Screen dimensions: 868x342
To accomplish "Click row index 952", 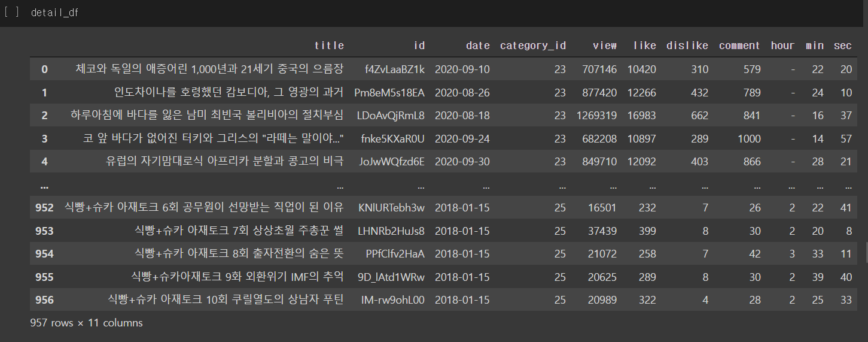I will tap(44, 208).
